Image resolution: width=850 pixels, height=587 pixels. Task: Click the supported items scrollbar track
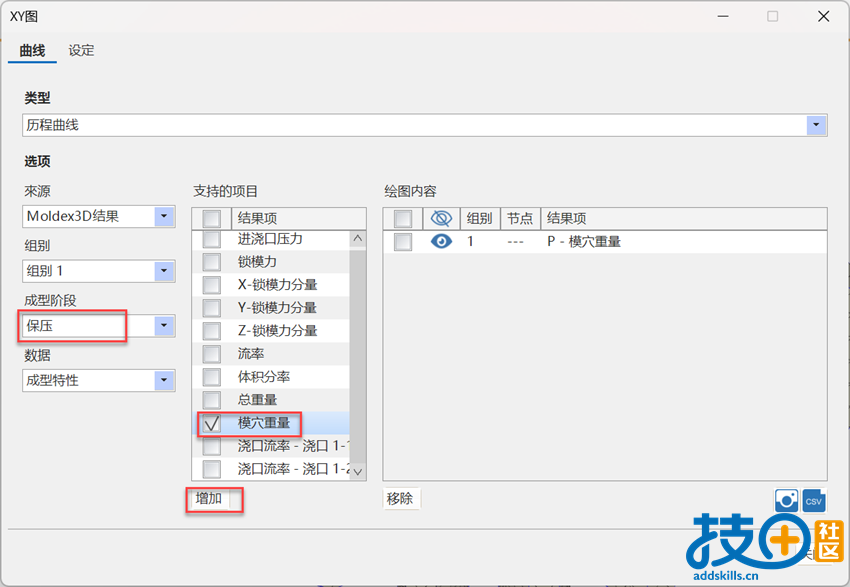click(358, 355)
